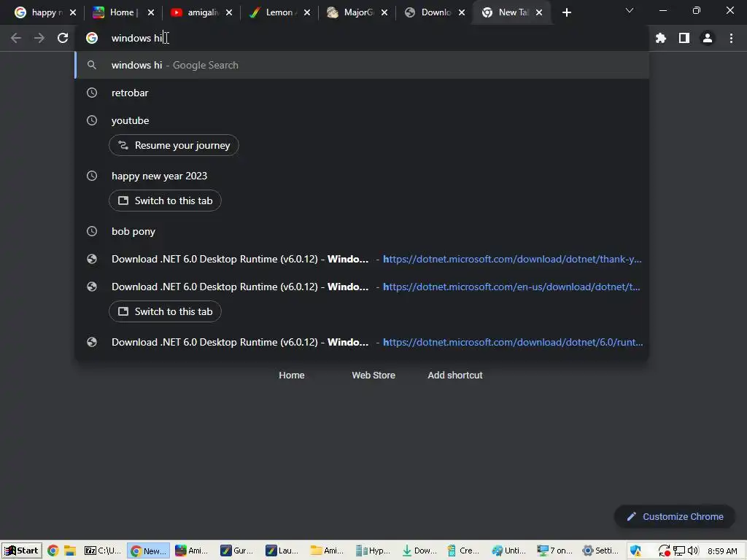
Task: Close the amigaliv YouTube tab
Action: pyautogui.click(x=228, y=12)
